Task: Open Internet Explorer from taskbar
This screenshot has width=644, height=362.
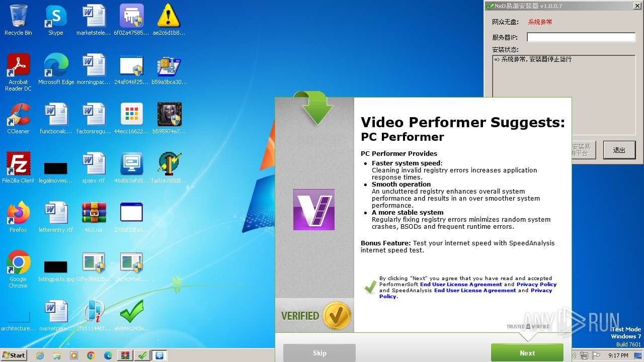Action: [40, 355]
